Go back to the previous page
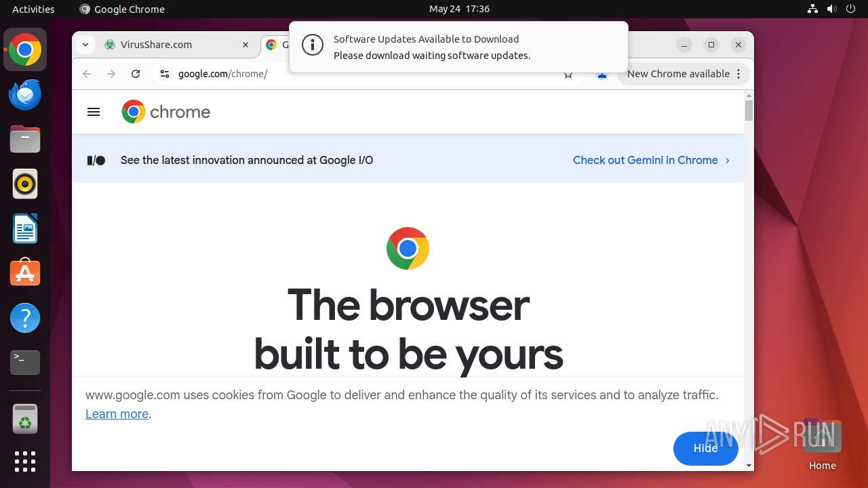Screen dimensions: 868x488 click(87, 74)
